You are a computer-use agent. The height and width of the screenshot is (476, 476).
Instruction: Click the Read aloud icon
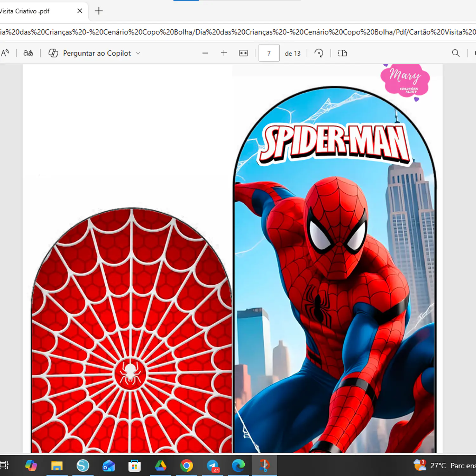tap(5, 53)
